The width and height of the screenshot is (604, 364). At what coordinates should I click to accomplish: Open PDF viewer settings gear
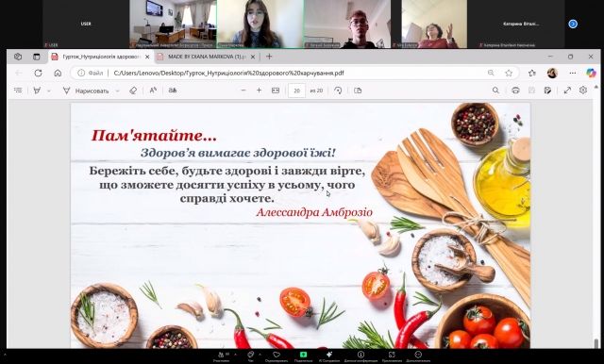click(x=583, y=90)
